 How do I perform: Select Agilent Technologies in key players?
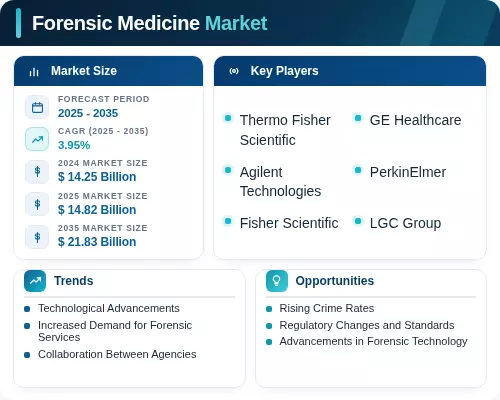(281, 182)
